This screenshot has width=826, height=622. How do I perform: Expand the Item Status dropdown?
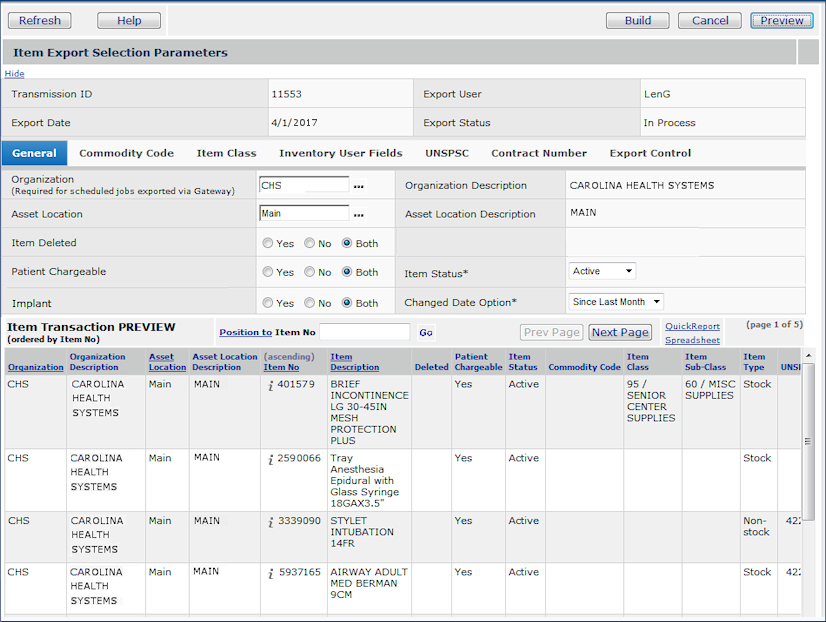tap(602, 271)
